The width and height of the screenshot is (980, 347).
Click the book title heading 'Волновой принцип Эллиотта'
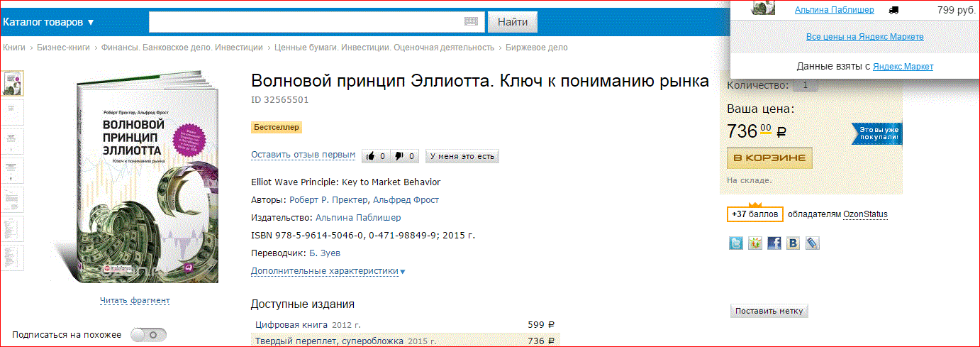480,81
